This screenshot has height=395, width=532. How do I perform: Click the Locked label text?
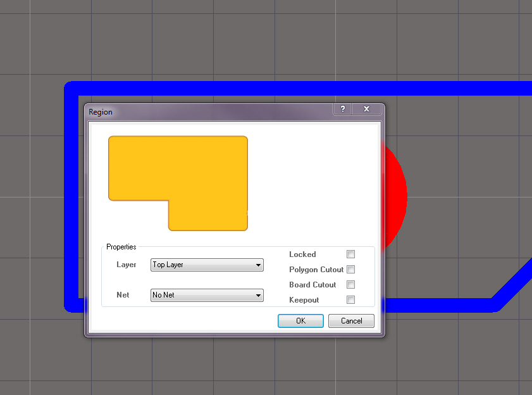(x=302, y=254)
